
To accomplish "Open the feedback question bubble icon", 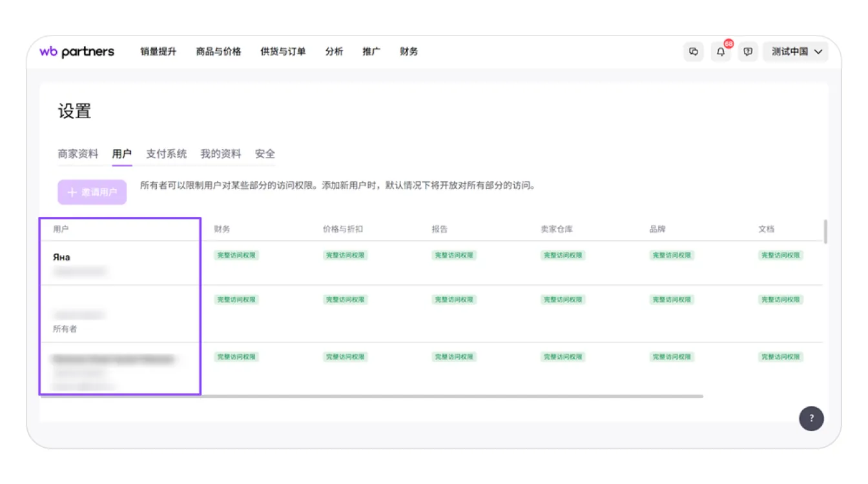I will [748, 52].
